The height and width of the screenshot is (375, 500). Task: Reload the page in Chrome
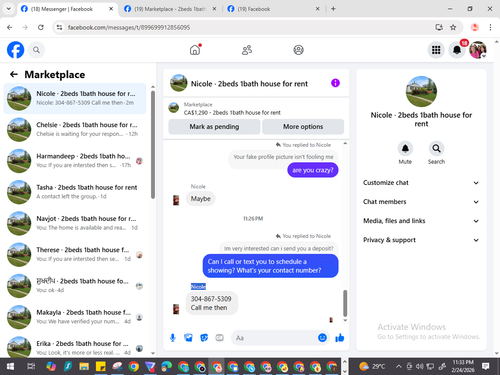coord(41,27)
